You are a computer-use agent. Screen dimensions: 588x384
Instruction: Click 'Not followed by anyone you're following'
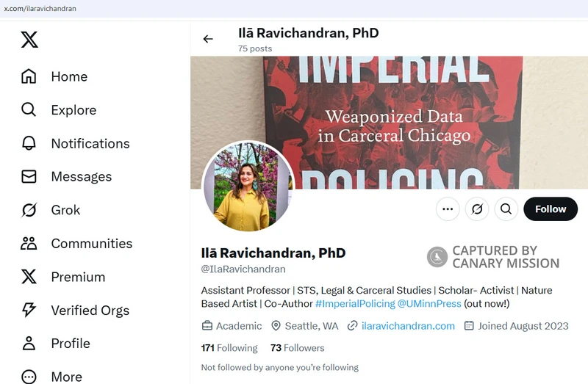click(x=280, y=368)
